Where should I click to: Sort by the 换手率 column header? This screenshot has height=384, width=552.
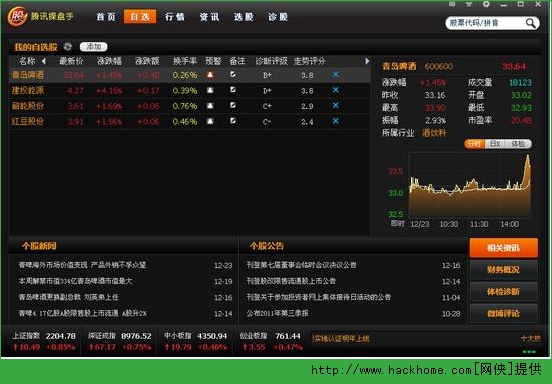coord(184,61)
